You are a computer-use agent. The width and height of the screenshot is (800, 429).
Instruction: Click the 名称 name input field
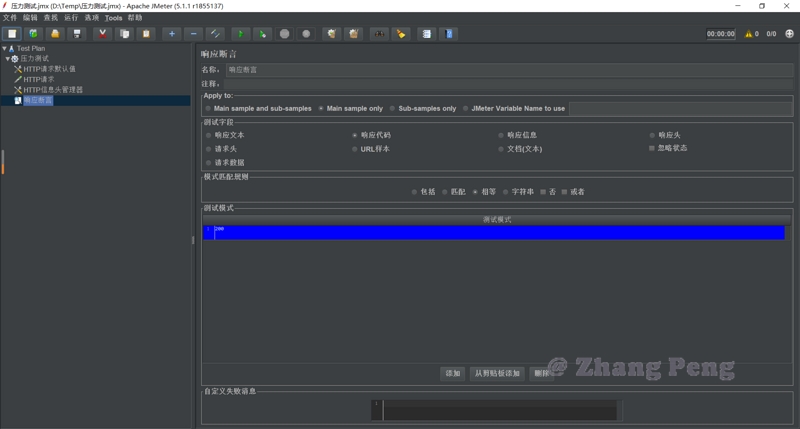pyautogui.click(x=508, y=70)
